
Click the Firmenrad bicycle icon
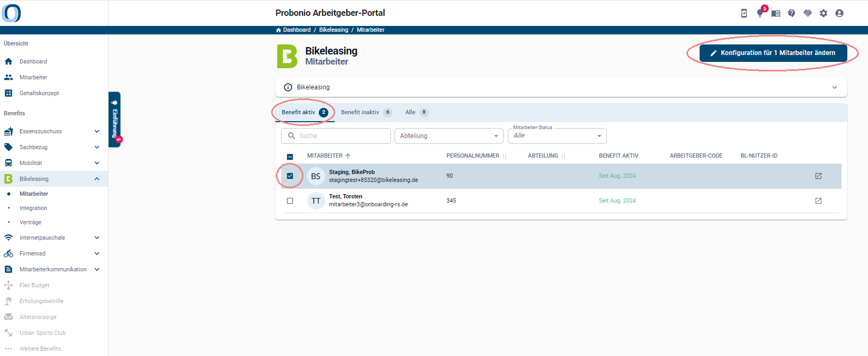pyautogui.click(x=8, y=253)
